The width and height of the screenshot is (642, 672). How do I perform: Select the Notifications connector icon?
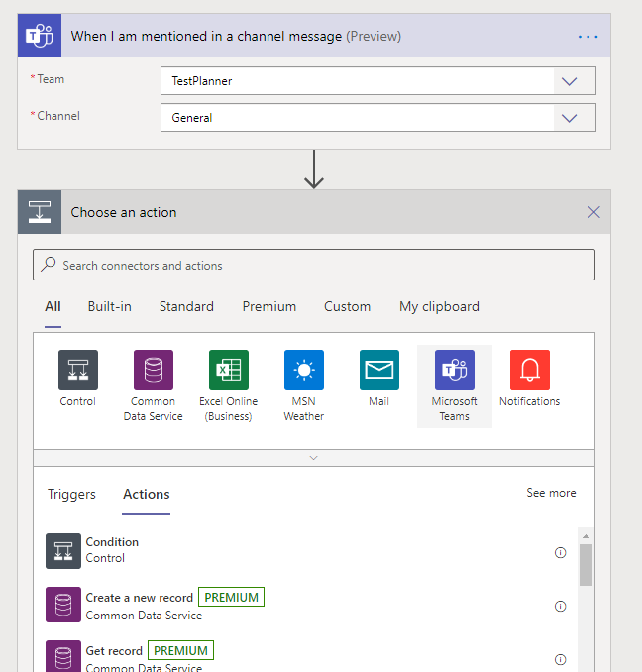coord(530,370)
